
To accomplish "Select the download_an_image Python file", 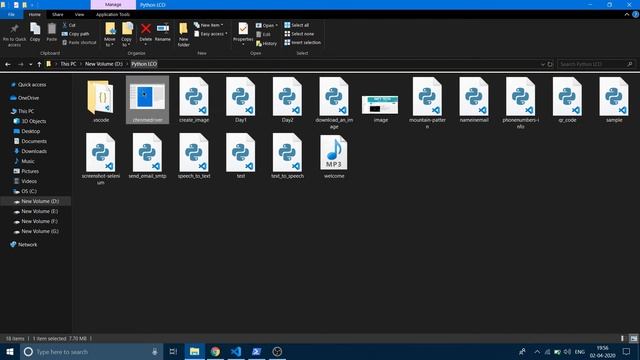I will (334, 104).
